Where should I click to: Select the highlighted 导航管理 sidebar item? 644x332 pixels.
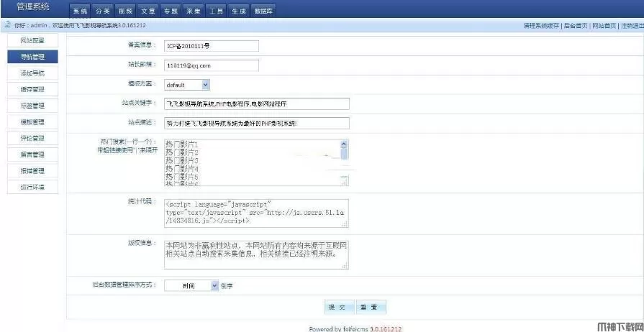[x=33, y=57]
